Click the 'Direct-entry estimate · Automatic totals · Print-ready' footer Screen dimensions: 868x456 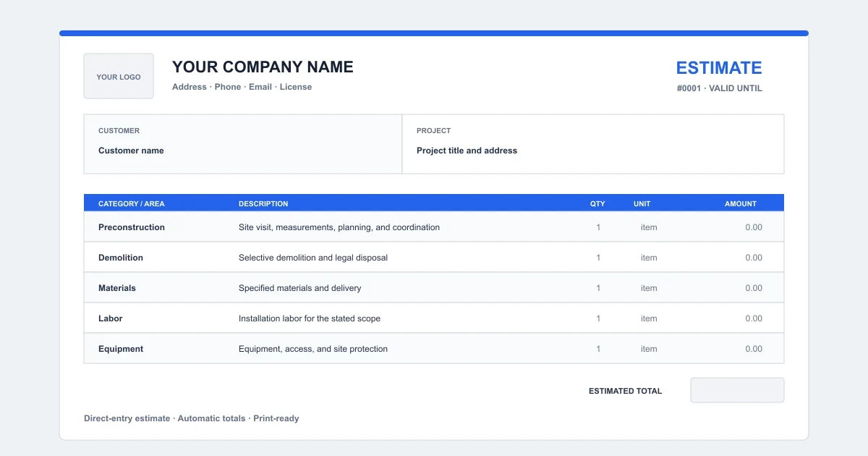(192, 418)
